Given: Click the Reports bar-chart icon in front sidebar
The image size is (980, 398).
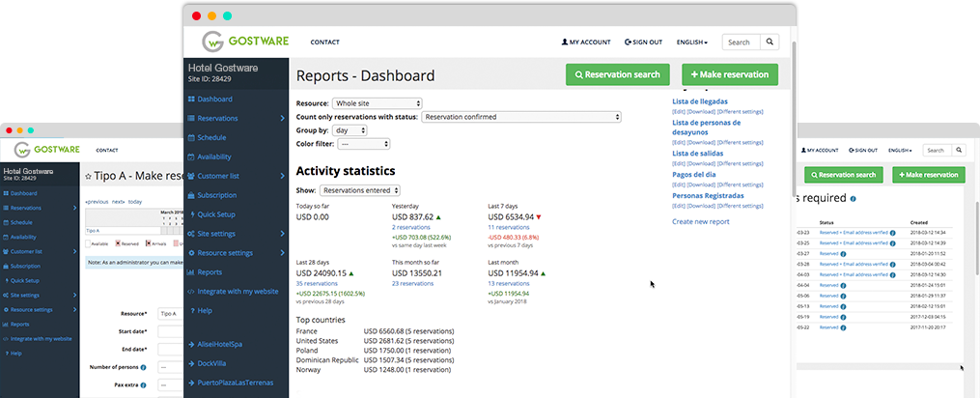Looking at the screenshot, I should click(191, 272).
